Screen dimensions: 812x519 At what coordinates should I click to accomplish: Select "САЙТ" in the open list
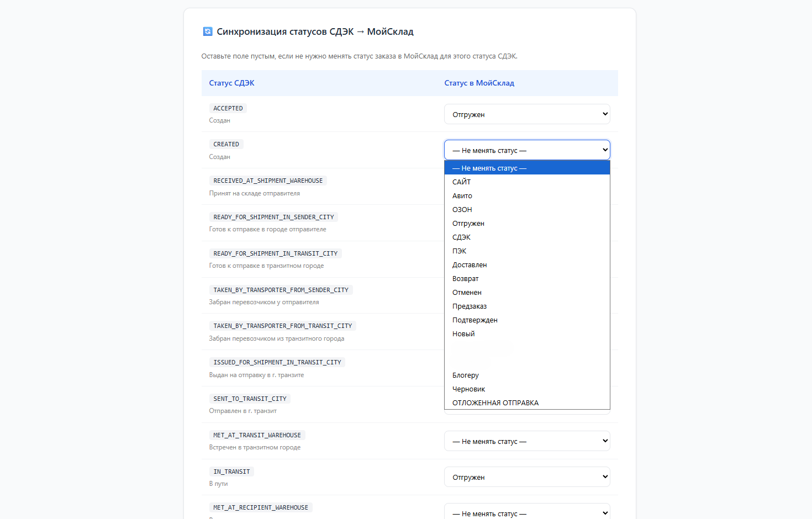pyautogui.click(x=527, y=182)
